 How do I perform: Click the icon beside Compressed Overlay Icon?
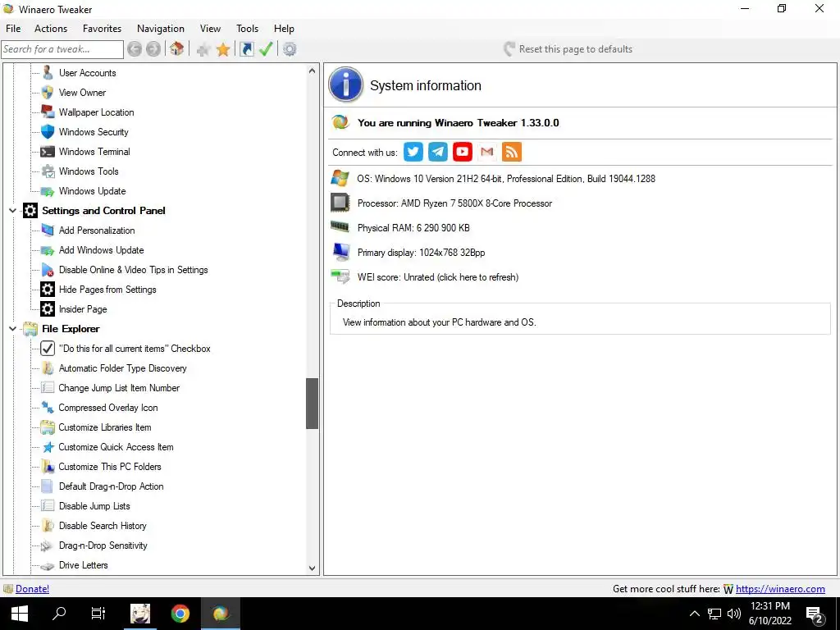click(x=48, y=408)
